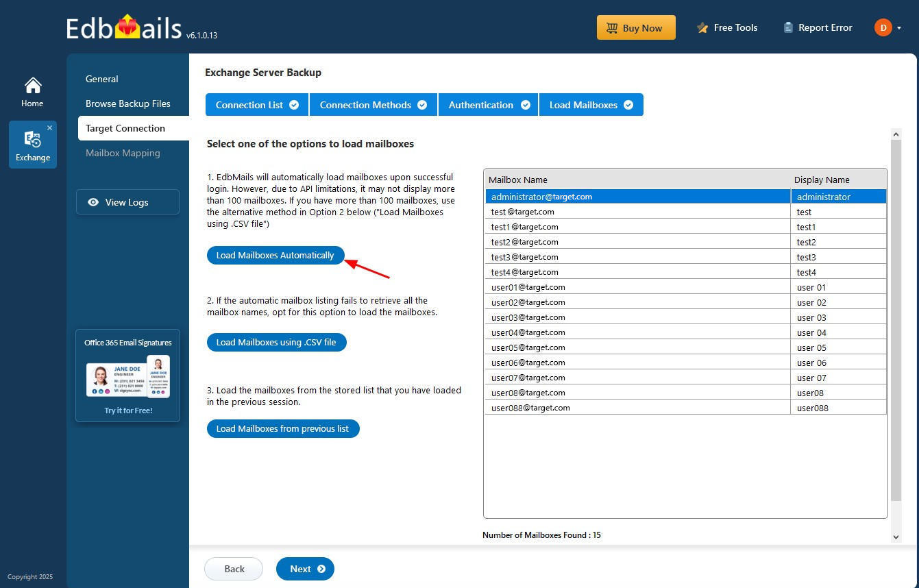Click arrow icon inside Next button
The image size is (919, 588).
[x=321, y=569]
